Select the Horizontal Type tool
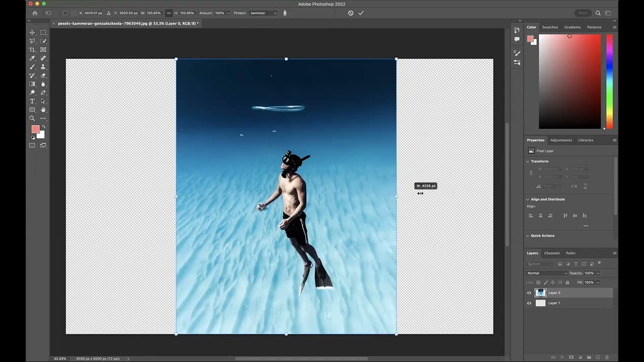 [32, 101]
